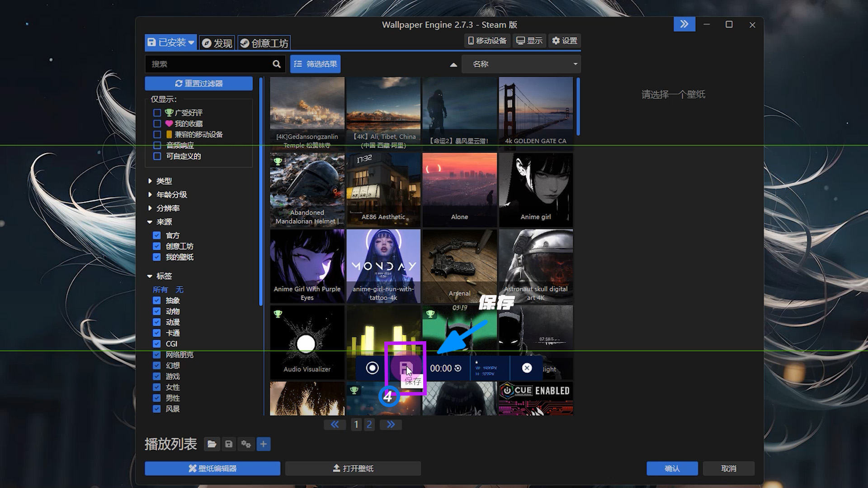Uncheck 我的壁纸 source checkbox
The width and height of the screenshot is (868, 488).
[x=157, y=257]
